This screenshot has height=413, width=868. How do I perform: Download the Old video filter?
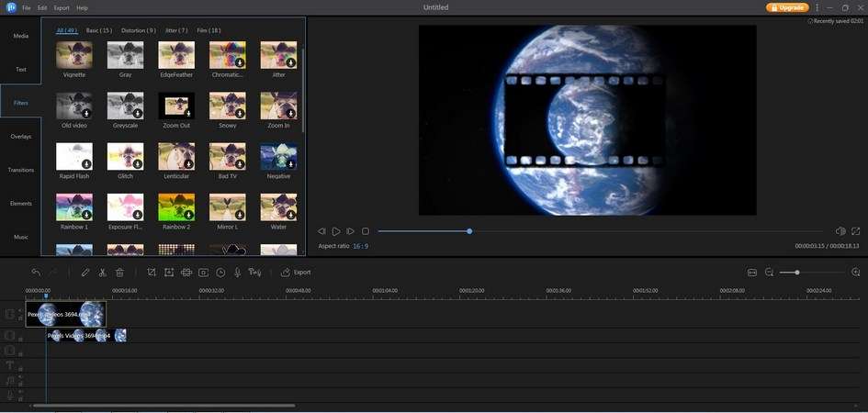tap(86, 113)
